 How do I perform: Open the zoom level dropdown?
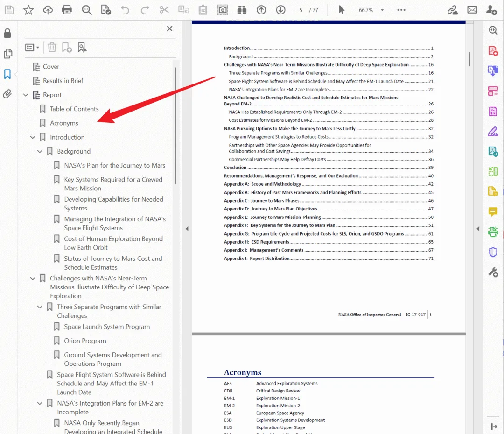(382, 10)
